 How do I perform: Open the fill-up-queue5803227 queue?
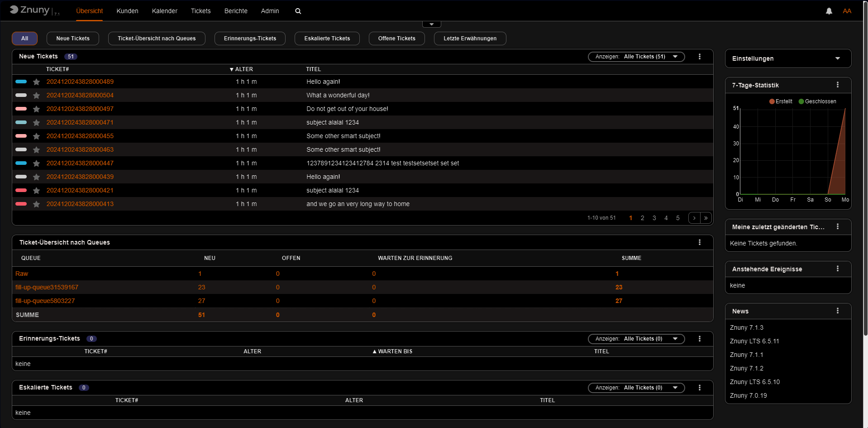[x=45, y=301]
